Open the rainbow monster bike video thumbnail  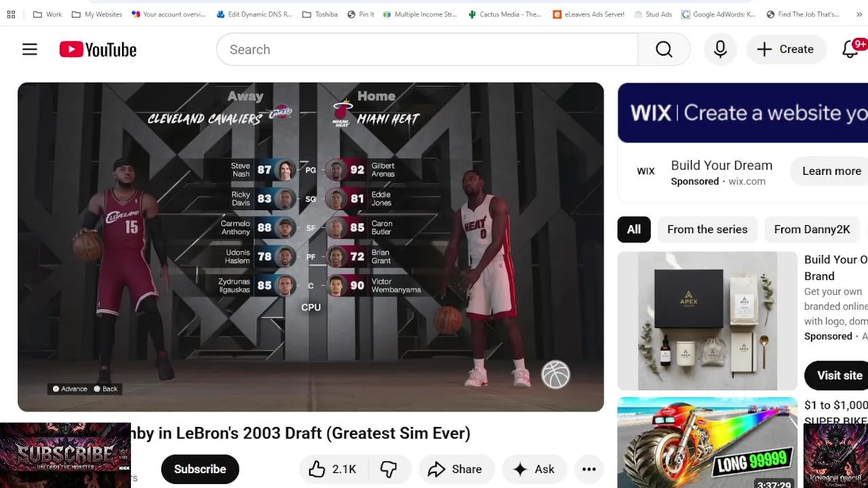pos(707,443)
